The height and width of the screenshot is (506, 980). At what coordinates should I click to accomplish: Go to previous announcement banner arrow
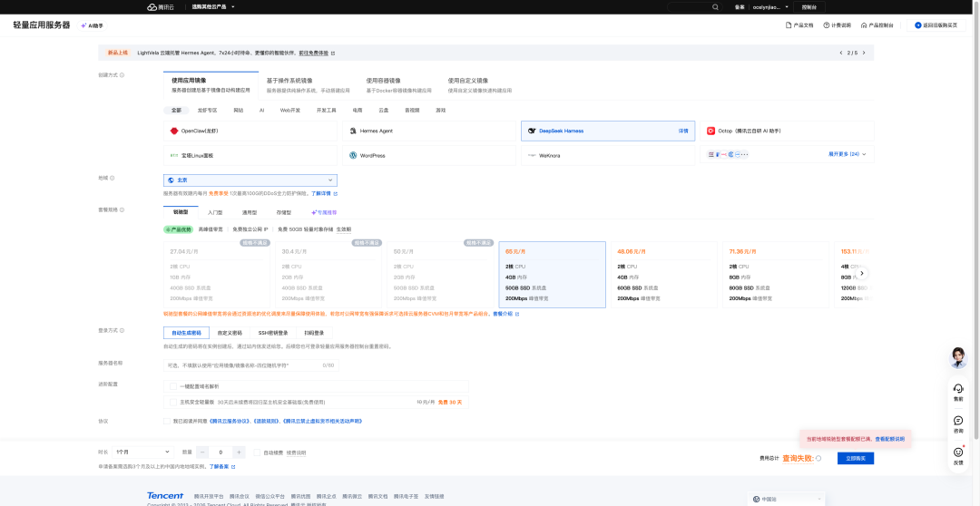pos(840,54)
